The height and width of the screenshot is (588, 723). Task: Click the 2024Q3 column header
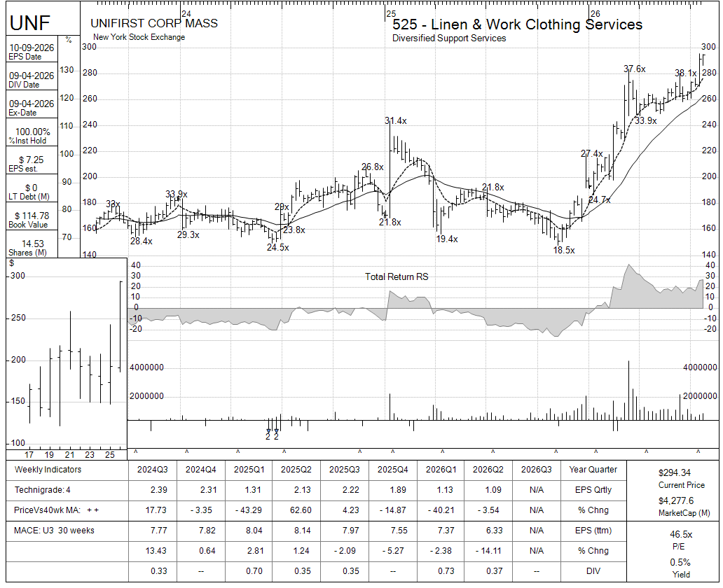tap(153, 470)
